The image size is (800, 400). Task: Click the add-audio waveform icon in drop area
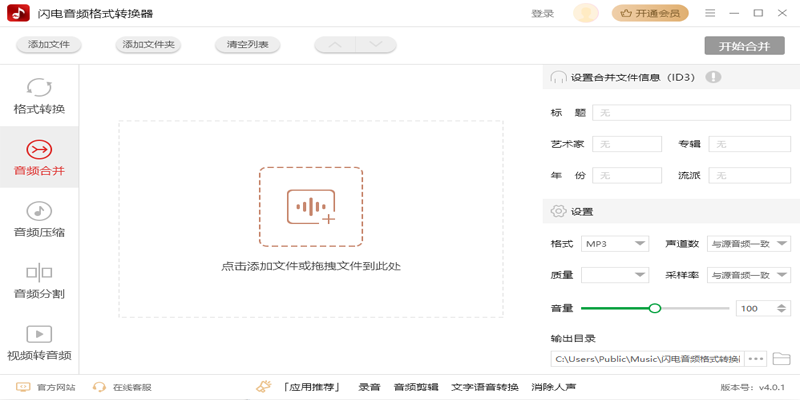click(x=311, y=207)
